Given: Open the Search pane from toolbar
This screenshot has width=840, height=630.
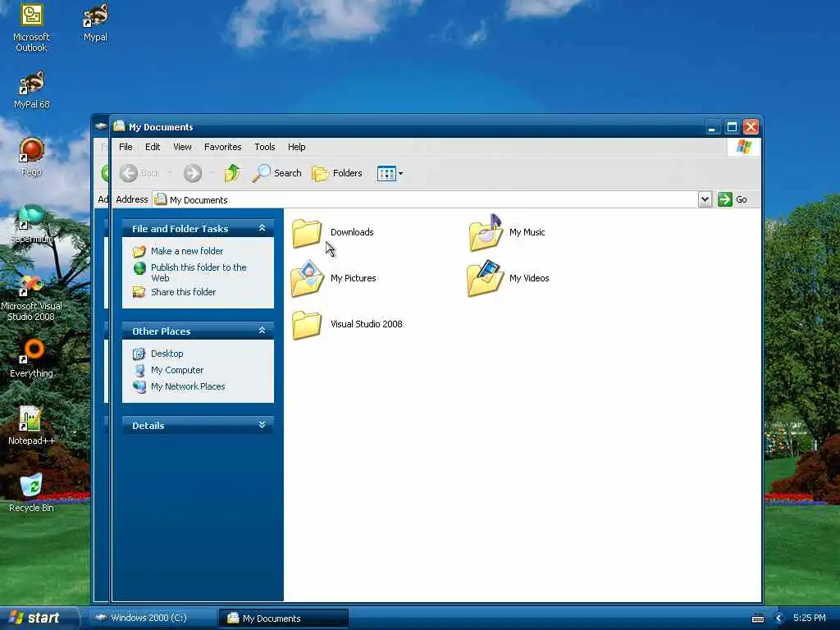Looking at the screenshot, I should click(277, 173).
